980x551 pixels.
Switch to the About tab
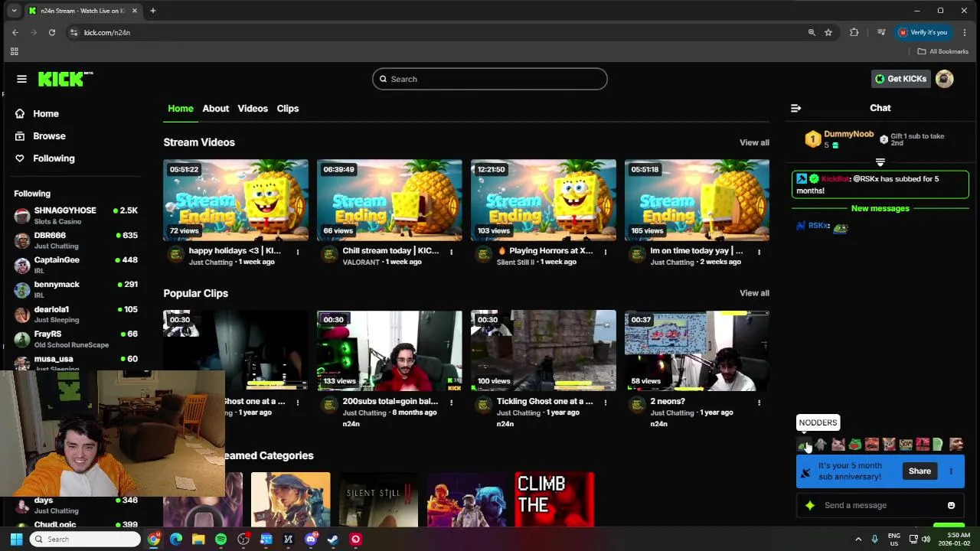coord(215,108)
